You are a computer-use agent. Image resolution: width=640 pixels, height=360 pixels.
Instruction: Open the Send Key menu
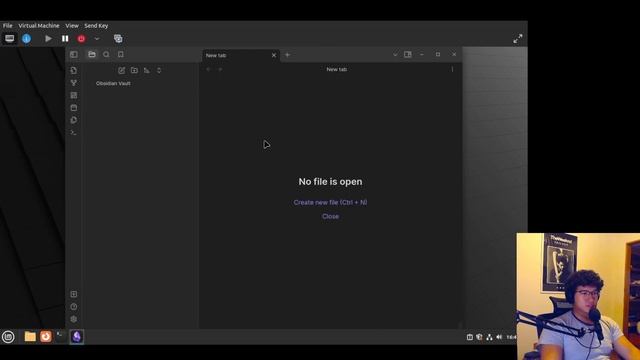(x=96, y=26)
